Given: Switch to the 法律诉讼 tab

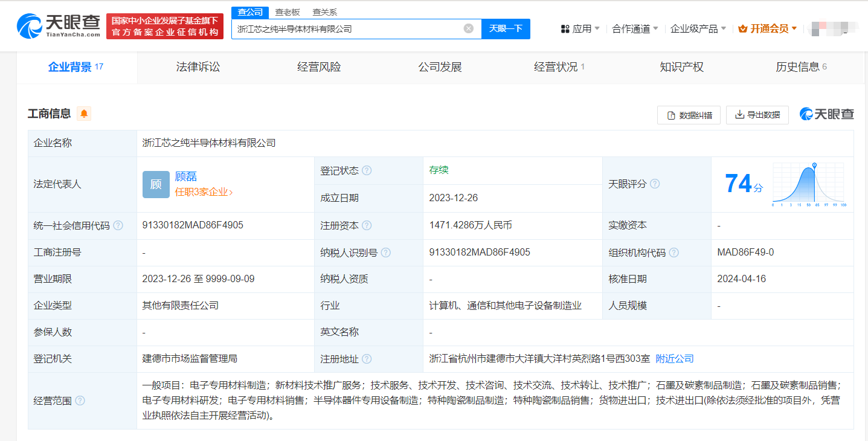Looking at the screenshot, I should click(x=198, y=67).
